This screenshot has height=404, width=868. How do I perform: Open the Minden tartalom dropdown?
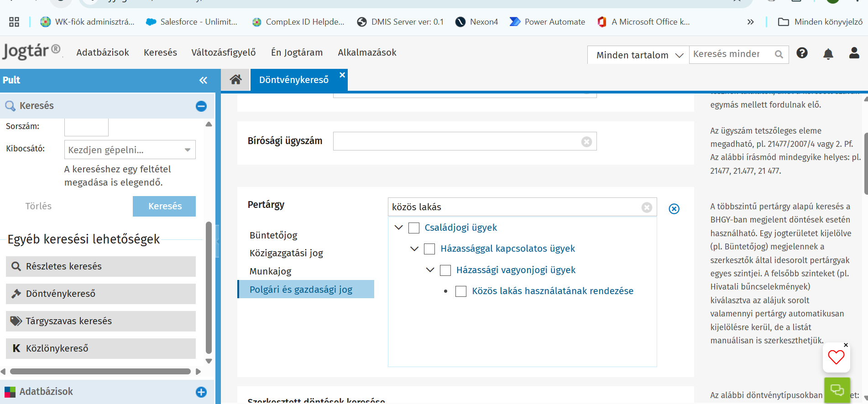[638, 55]
